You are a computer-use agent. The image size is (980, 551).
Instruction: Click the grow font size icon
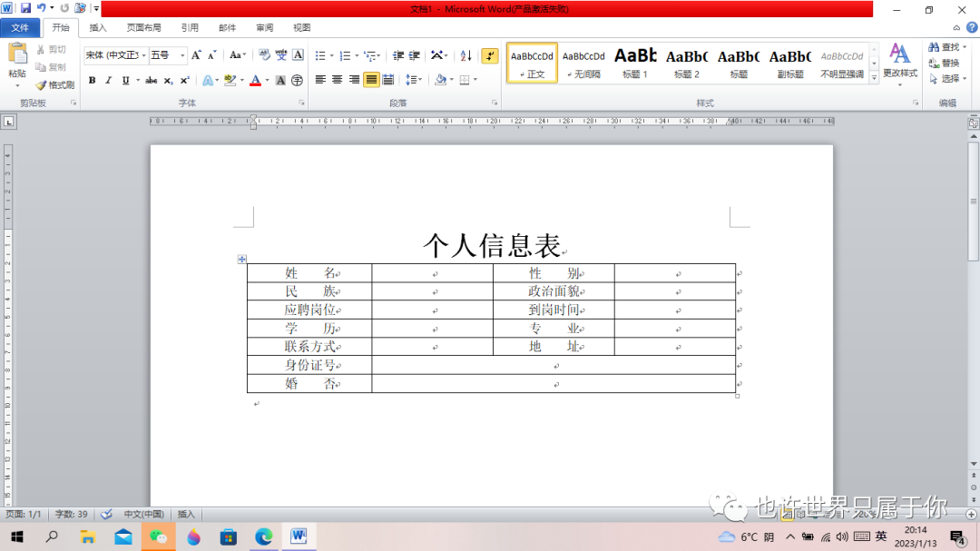pyautogui.click(x=196, y=55)
